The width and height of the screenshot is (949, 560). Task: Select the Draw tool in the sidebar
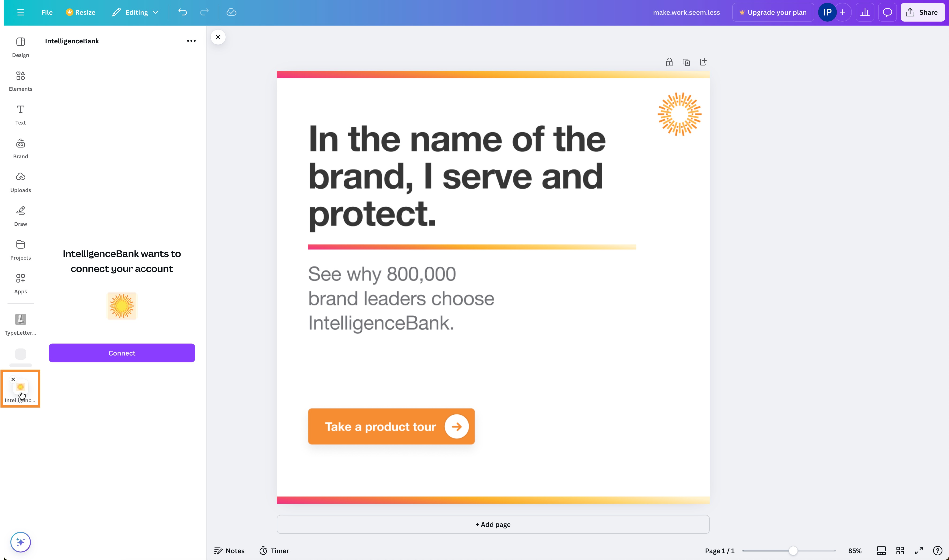point(20,216)
